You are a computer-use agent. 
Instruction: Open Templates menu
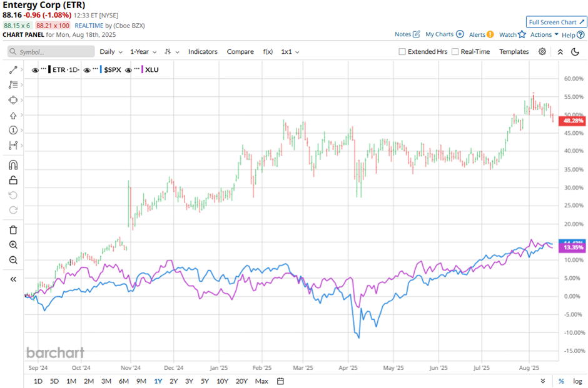coord(514,52)
